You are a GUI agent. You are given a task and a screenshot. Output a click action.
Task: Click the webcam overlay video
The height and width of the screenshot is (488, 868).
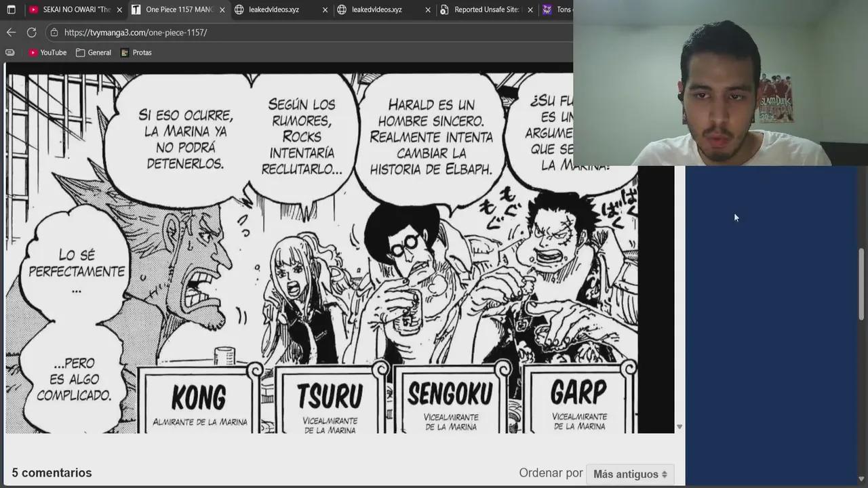coord(720,83)
